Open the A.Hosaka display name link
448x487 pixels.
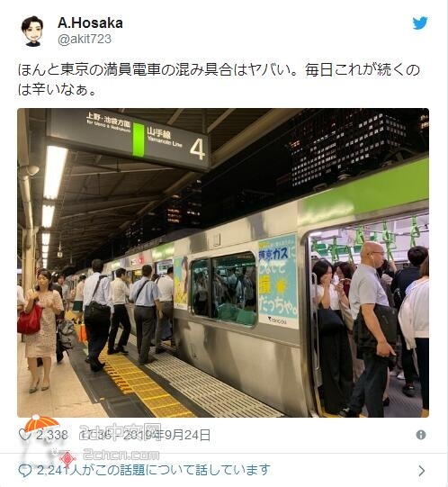[x=90, y=23]
